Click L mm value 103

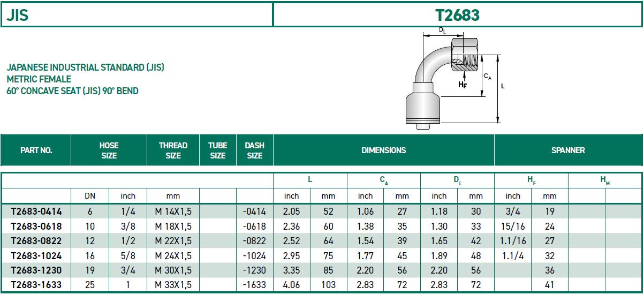coord(329,285)
